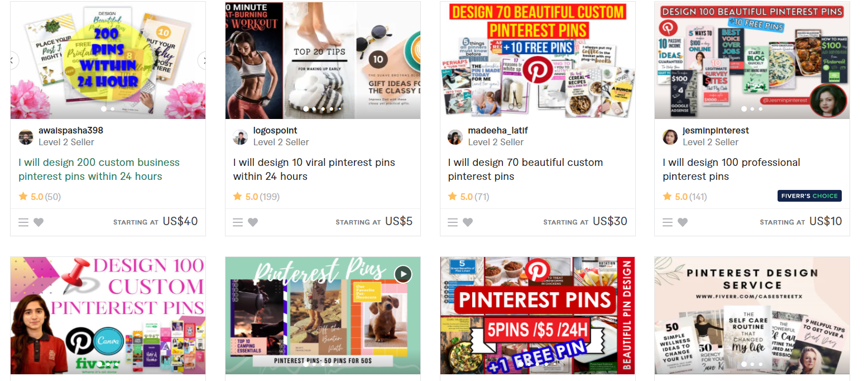Open list menu icon on logospoint card

238,222
